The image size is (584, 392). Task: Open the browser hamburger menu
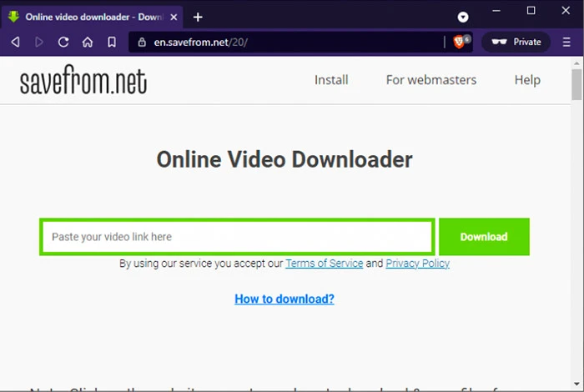(567, 42)
